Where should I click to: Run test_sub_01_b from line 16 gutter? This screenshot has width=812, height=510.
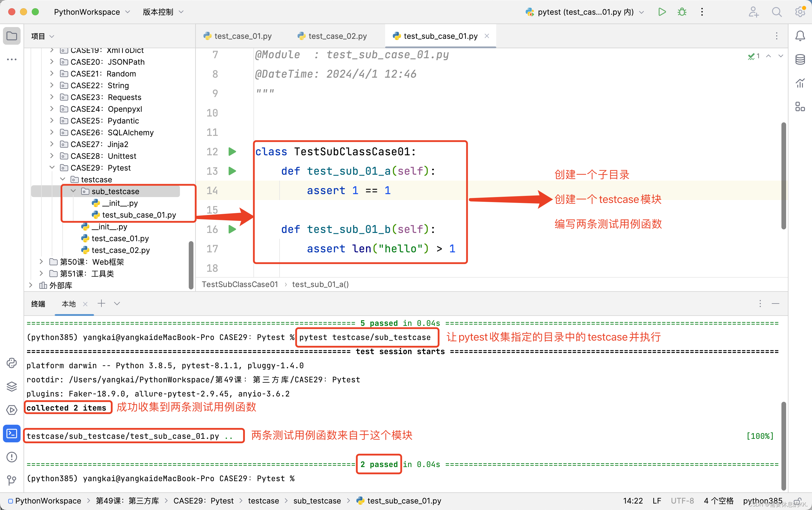pos(232,229)
